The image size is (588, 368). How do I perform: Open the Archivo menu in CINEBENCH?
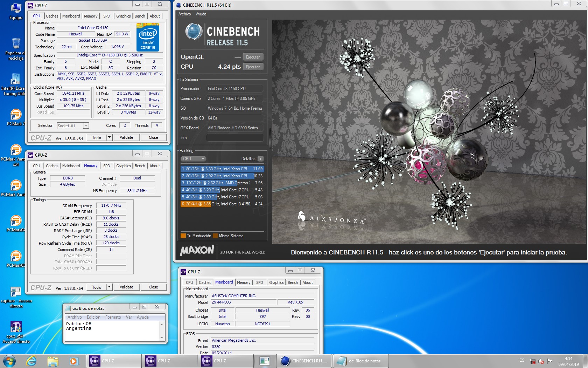pos(184,14)
